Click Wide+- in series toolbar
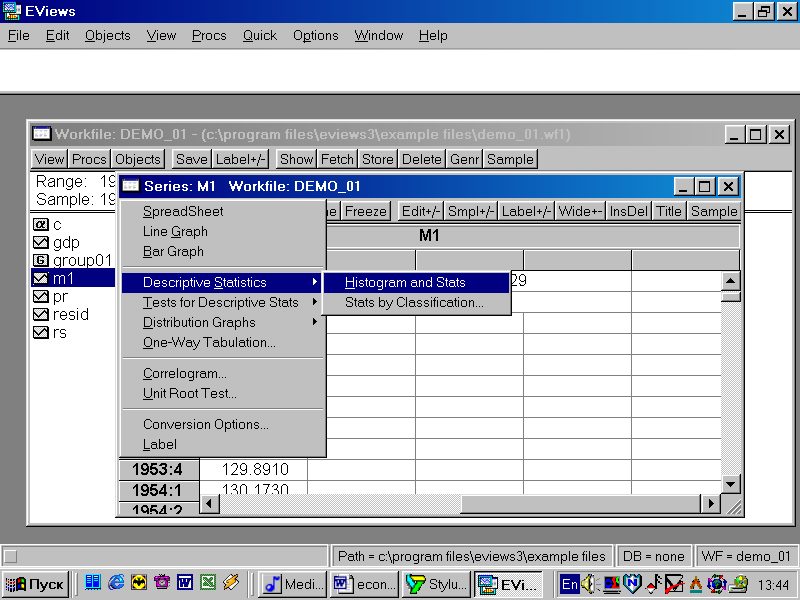This screenshot has height=600, width=800. [580, 211]
